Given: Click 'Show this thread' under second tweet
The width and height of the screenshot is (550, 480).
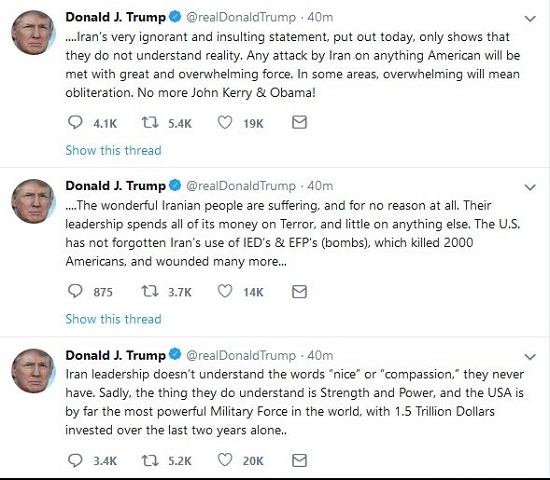Looking at the screenshot, I should point(113,319).
